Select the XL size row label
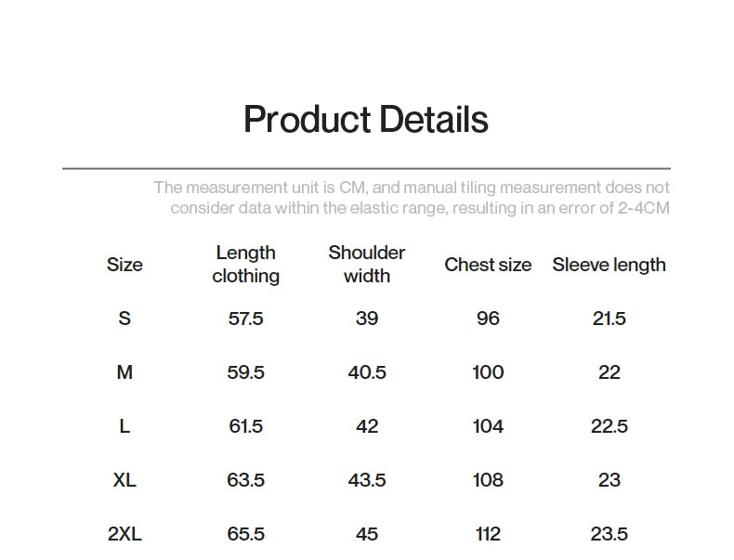This screenshot has width=734, height=560. pyautogui.click(x=125, y=480)
